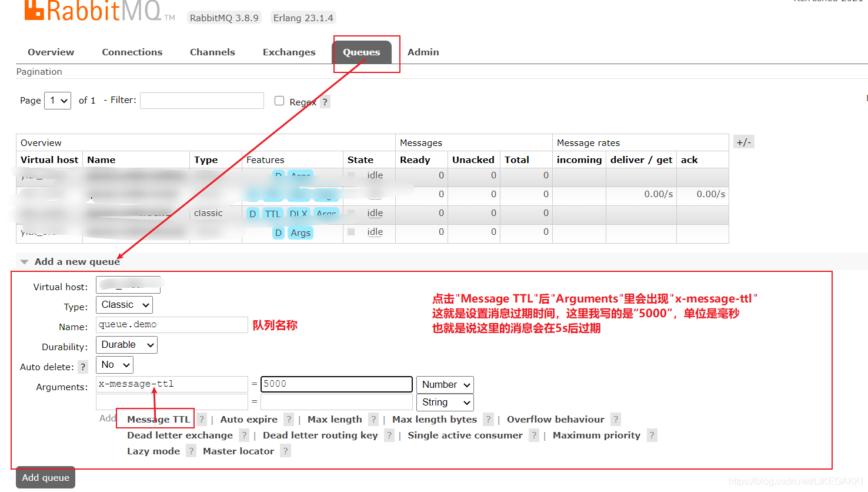Enable the Regex filter checkbox

point(279,101)
